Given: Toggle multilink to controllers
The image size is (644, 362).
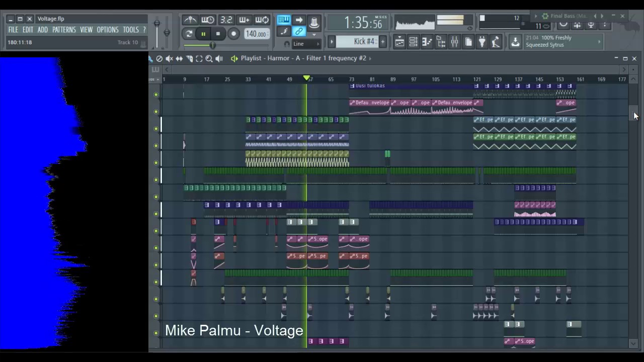Looking at the screenshot, I should [299, 32].
